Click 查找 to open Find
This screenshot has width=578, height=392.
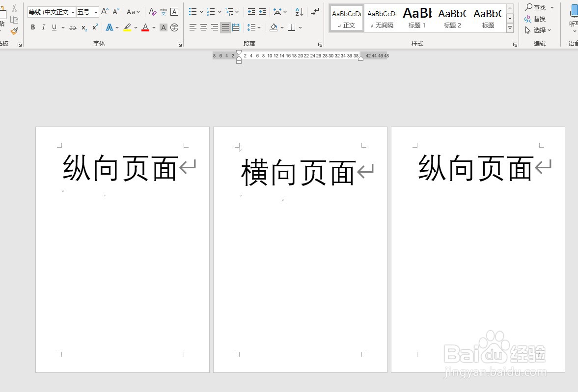point(539,7)
